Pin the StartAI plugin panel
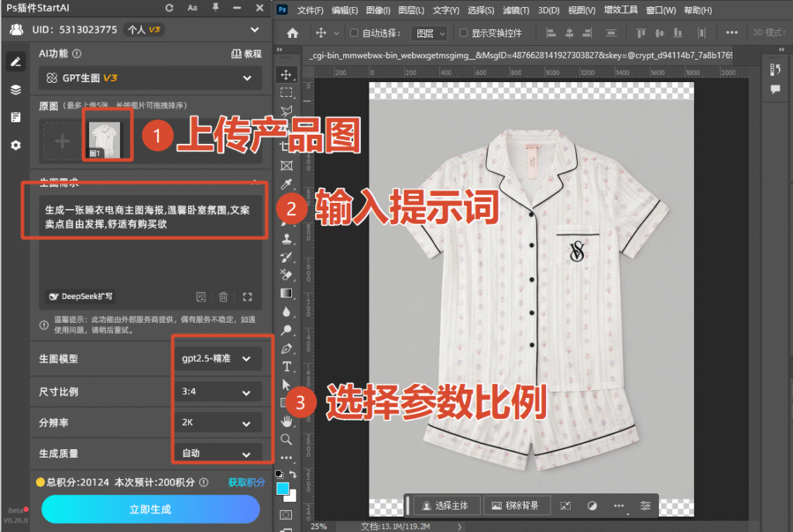793x532 pixels. click(215, 8)
